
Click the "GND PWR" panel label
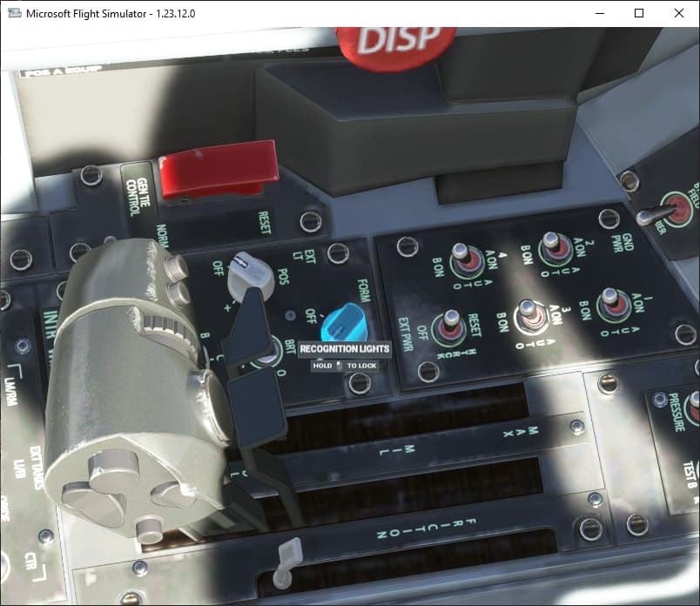pyautogui.click(x=622, y=243)
